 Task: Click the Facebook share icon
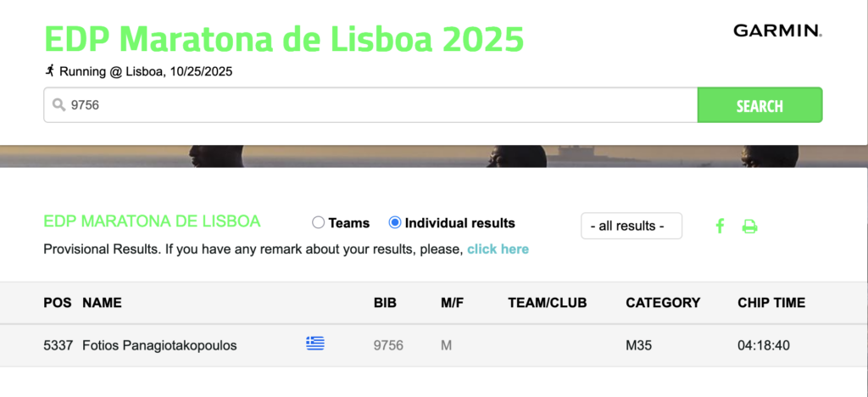coord(720,226)
